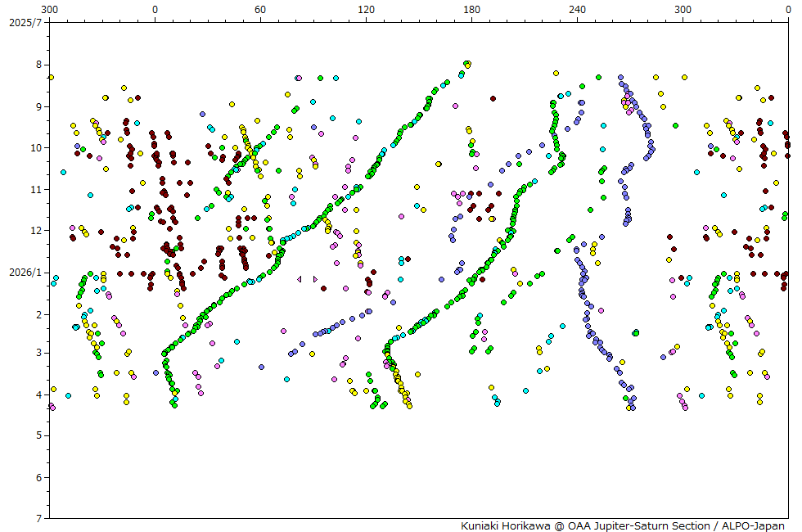Select the month 5 label on left axis
Image resolution: width=802 pixels, height=532 pixels.
coord(38,435)
